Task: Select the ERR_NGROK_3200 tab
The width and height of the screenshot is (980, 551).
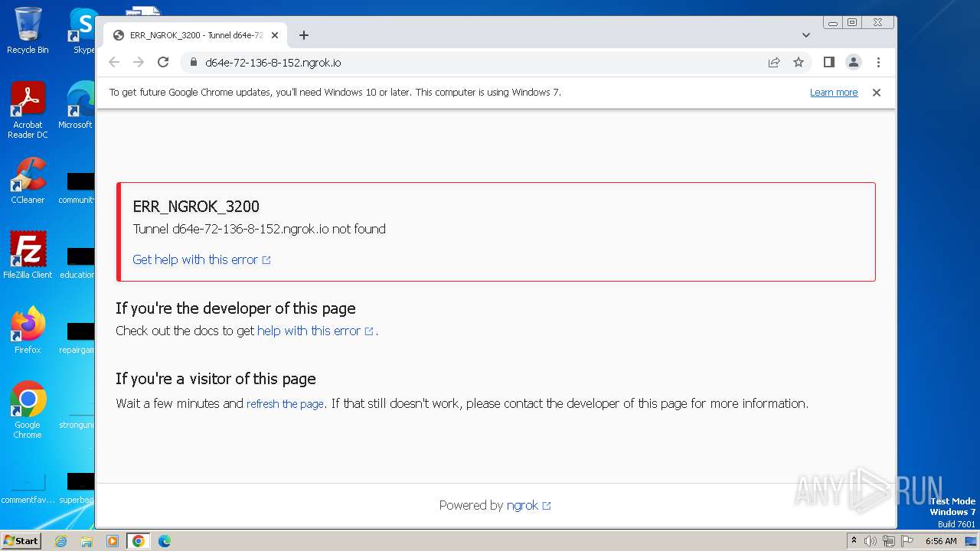Action: pyautogui.click(x=195, y=35)
